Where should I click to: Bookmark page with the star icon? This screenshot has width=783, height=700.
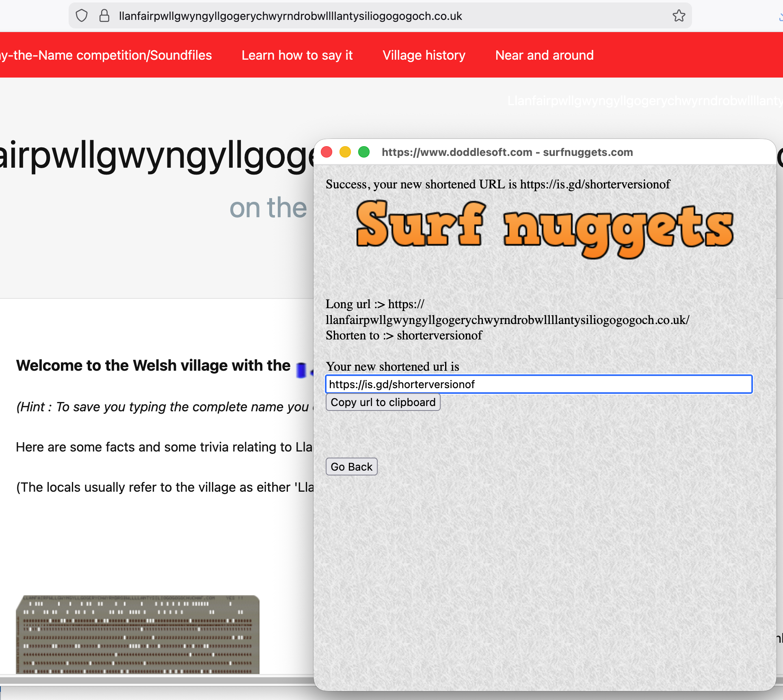(x=679, y=16)
